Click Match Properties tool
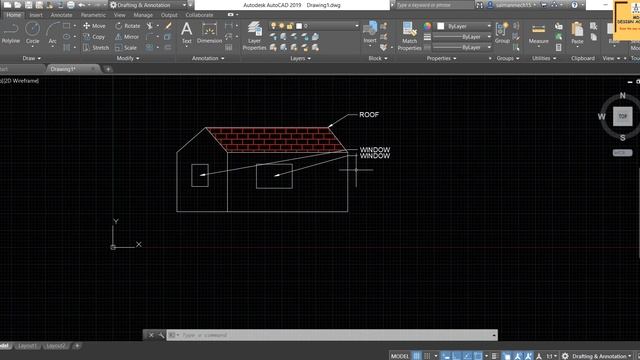 pyautogui.click(x=409, y=36)
